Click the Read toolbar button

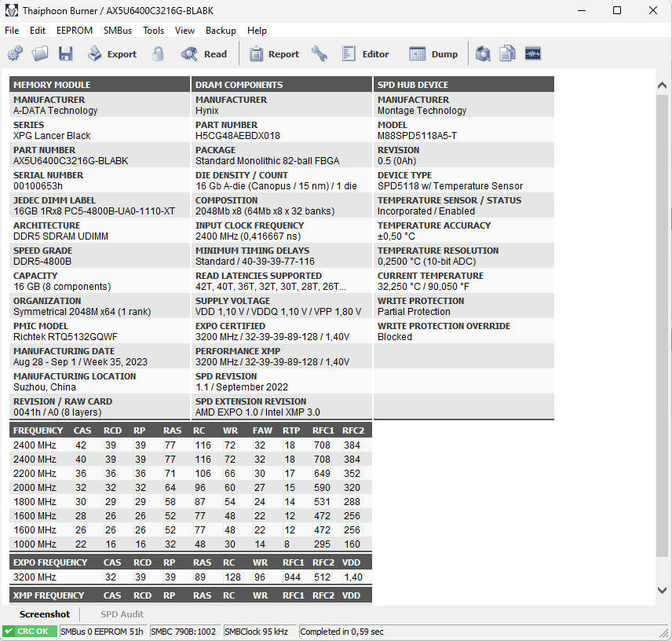click(203, 54)
